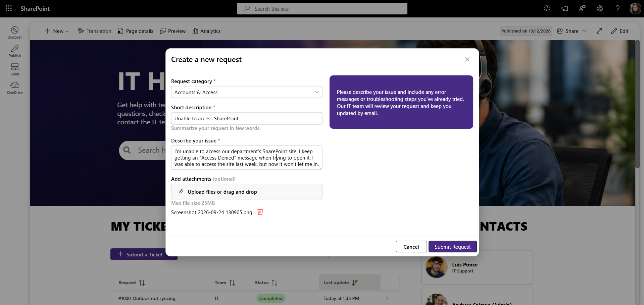The height and width of the screenshot is (305, 644).
Task: Click the Preview command
Action: [x=173, y=31]
